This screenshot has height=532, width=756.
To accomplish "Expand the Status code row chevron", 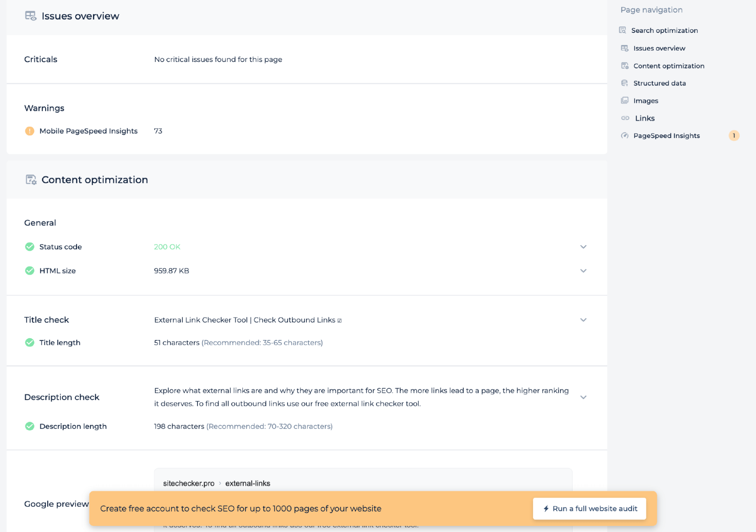I will pyautogui.click(x=583, y=247).
